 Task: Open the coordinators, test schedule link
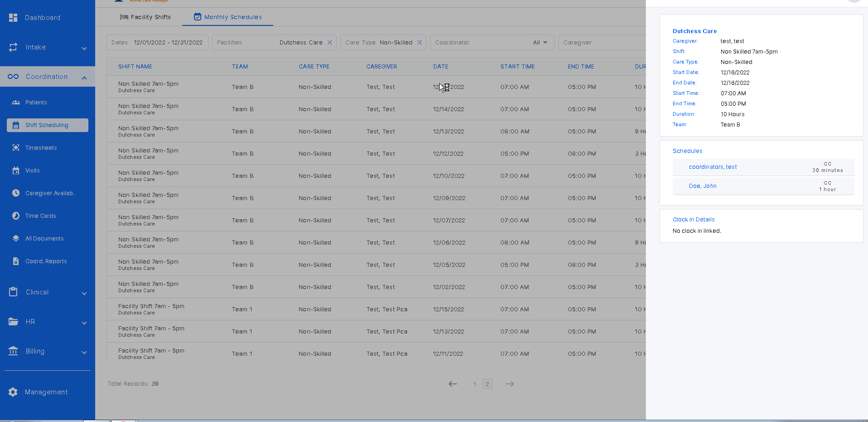pyautogui.click(x=713, y=167)
